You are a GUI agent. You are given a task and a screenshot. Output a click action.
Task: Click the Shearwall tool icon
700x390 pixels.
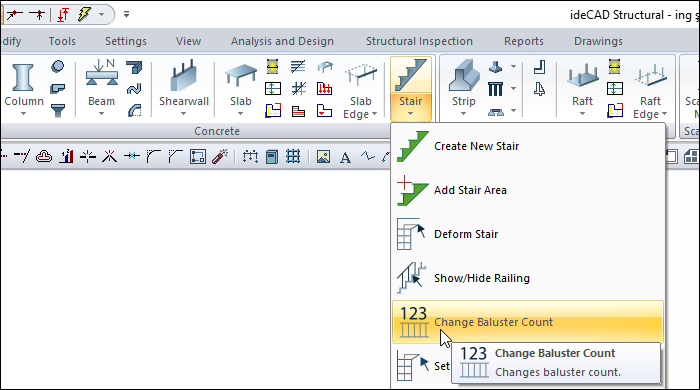183,76
